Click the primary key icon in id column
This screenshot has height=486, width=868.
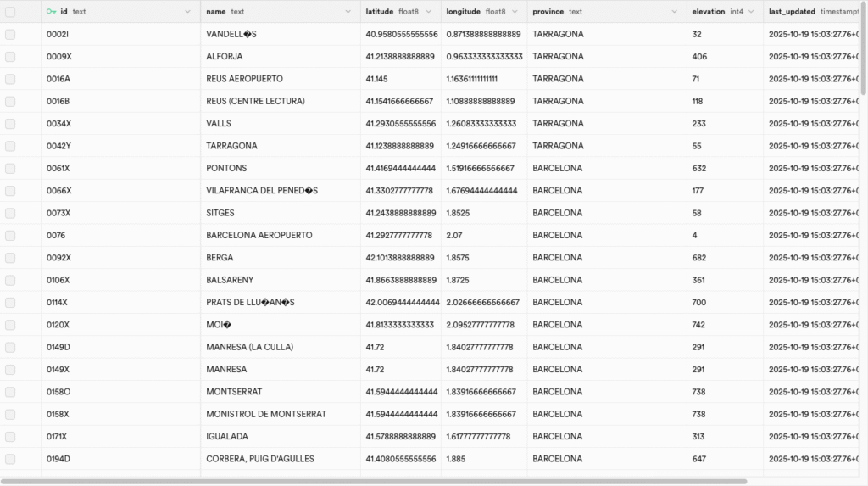tap(52, 12)
